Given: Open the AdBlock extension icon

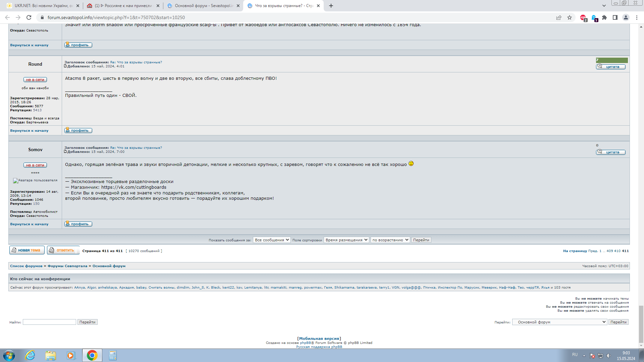Looking at the screenshot, I should [583, 18].
